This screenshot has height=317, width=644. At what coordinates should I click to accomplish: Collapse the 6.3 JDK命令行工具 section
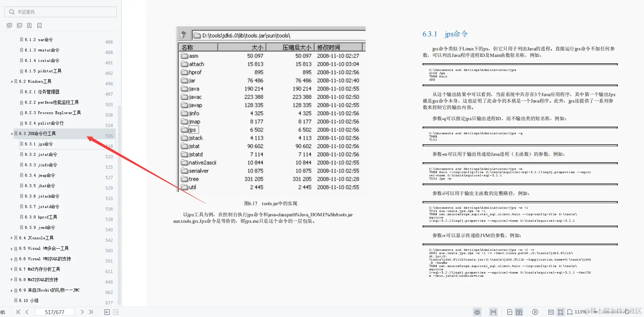click(11, 134)
